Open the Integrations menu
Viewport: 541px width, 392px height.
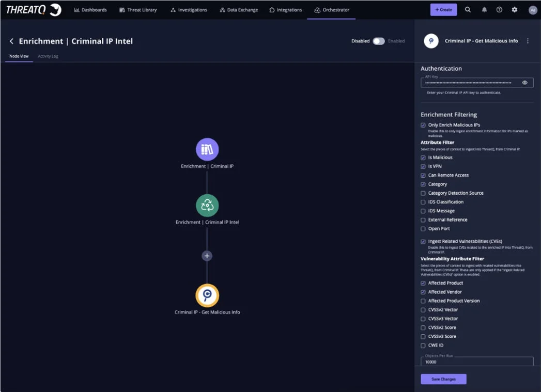(x=286, y=10)
